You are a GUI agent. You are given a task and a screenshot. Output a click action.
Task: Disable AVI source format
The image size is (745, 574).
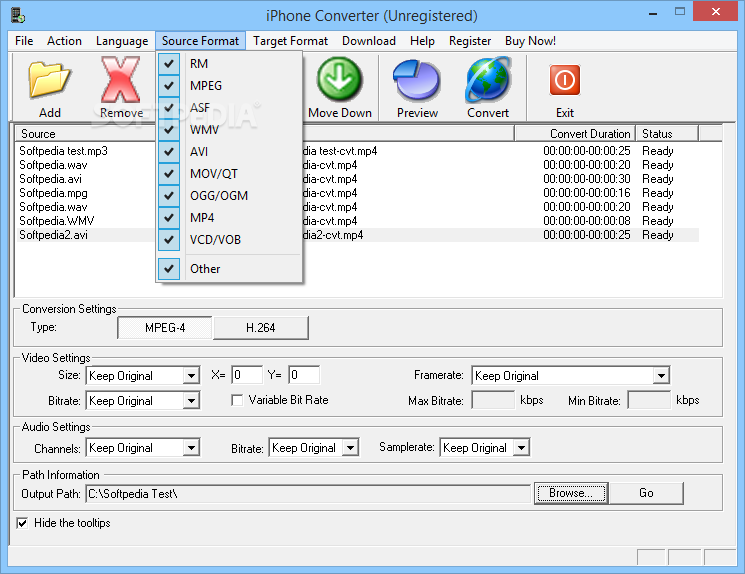(230, 152)
